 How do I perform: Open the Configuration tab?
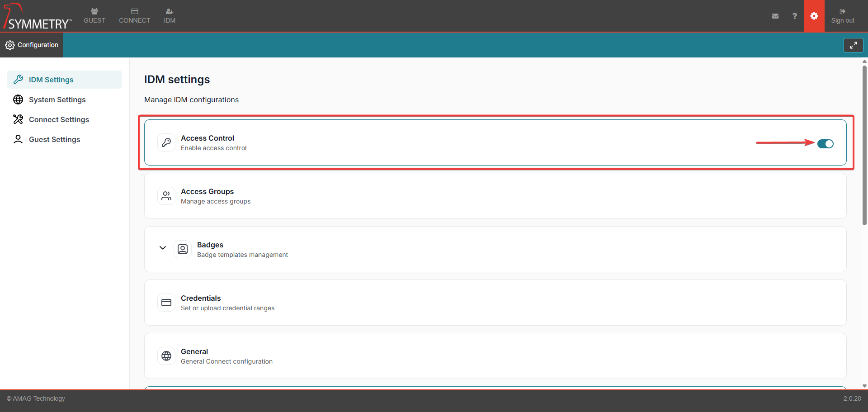[x=32, y=45]
